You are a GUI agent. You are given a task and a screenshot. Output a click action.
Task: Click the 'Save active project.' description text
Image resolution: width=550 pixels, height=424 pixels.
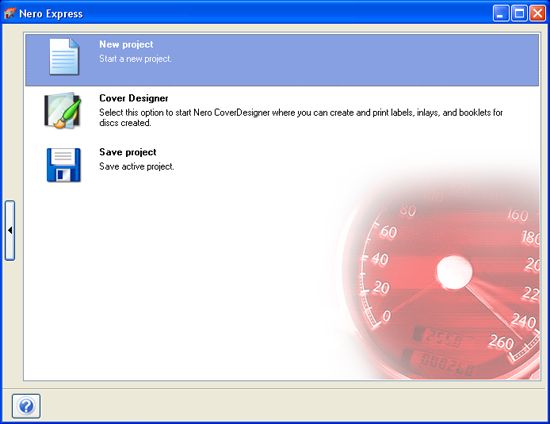coord(136,167)
